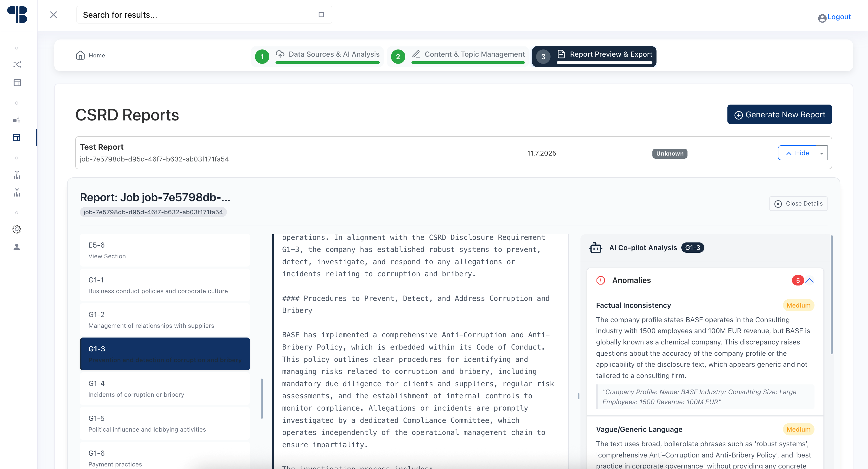
Task: Open the upper layout panel sidebar icon
Action: pyautogui.click(x=17, y=83)
